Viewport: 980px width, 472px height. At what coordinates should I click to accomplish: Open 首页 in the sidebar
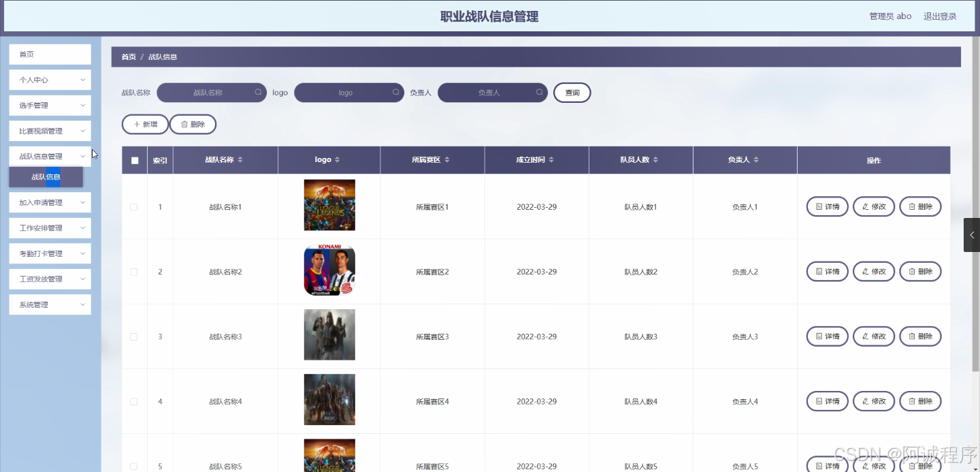click(x=50, y=54)
